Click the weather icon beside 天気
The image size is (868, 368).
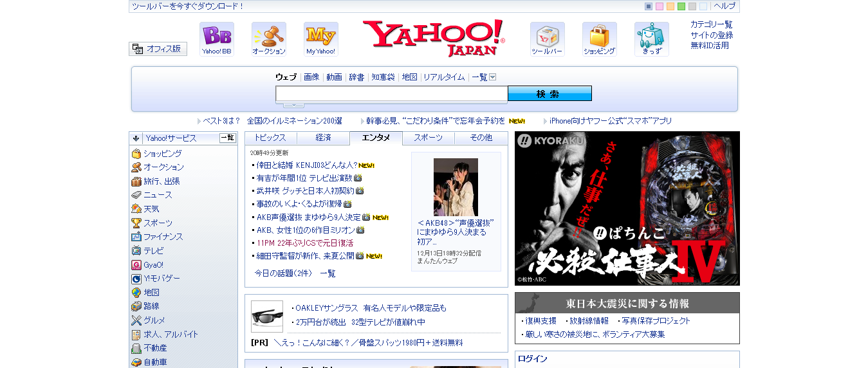[136, 209]
